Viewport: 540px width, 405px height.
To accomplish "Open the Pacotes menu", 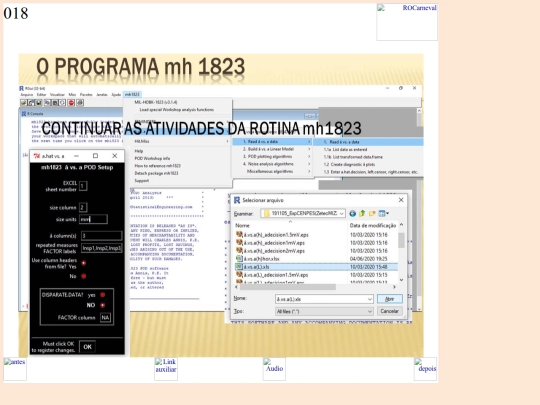I will click(86, 95).
